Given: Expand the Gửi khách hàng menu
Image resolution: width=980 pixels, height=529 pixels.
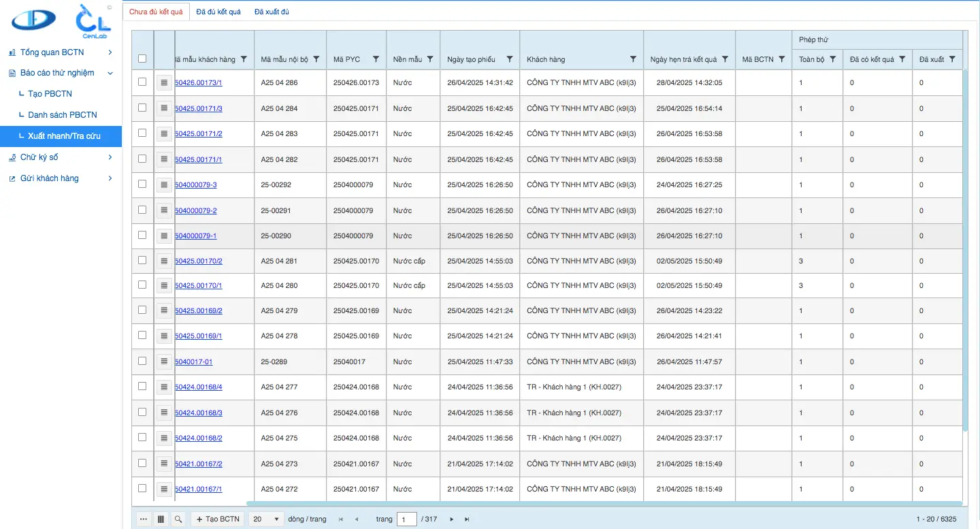Looking at the screenshot, I should point(61,178).
